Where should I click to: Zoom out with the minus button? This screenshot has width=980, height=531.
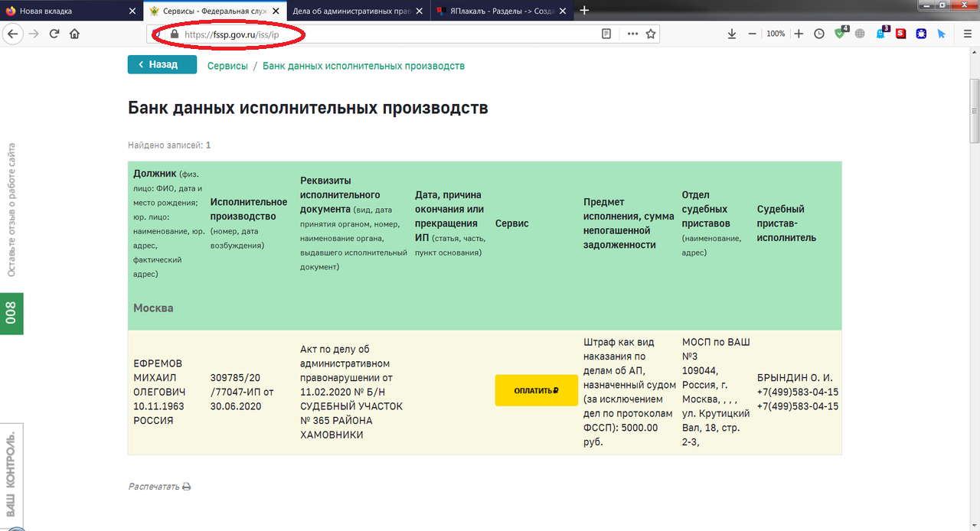point(753,34)
